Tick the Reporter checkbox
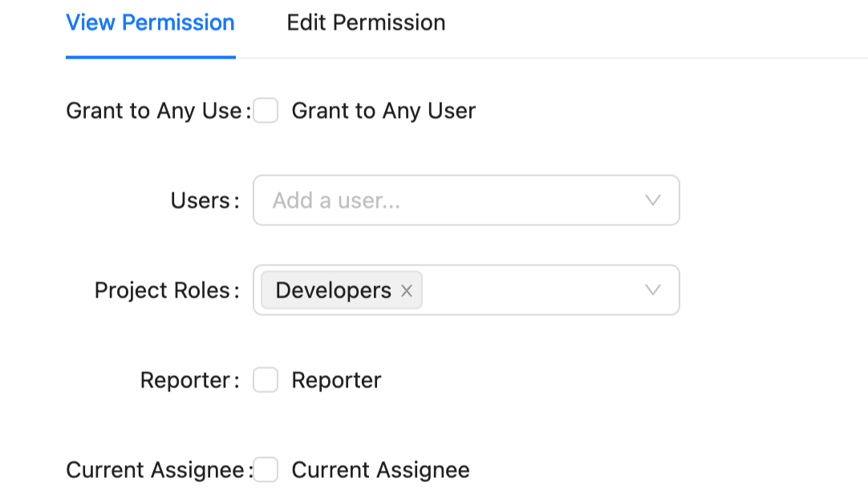The image size is (868, 494). pyautogui.click(x=266, y=380)
